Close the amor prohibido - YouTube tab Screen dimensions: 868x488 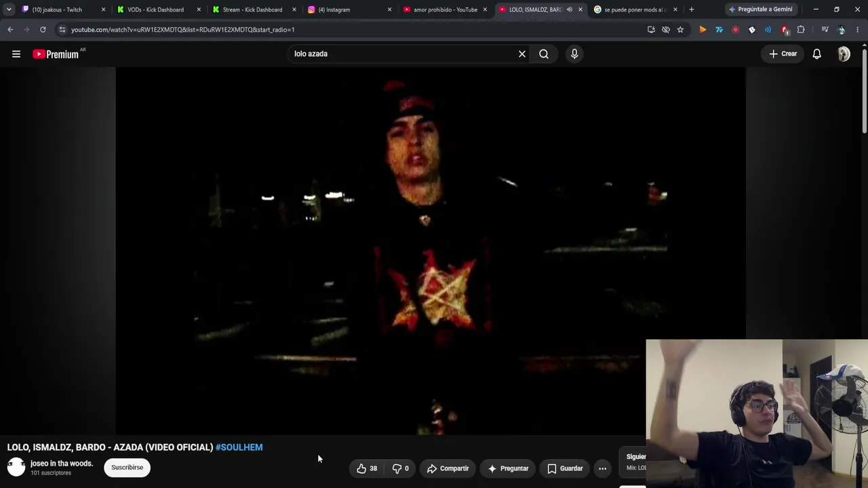point(485,9)
